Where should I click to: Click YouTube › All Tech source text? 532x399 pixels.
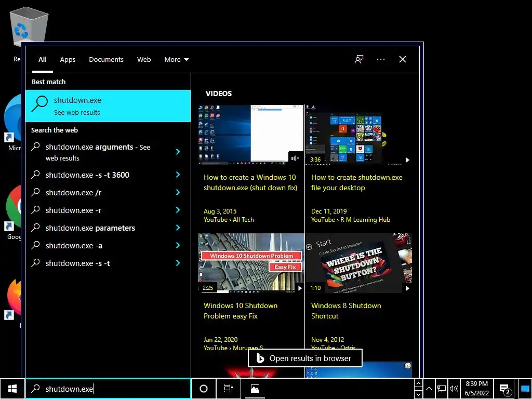pos(229,220)
